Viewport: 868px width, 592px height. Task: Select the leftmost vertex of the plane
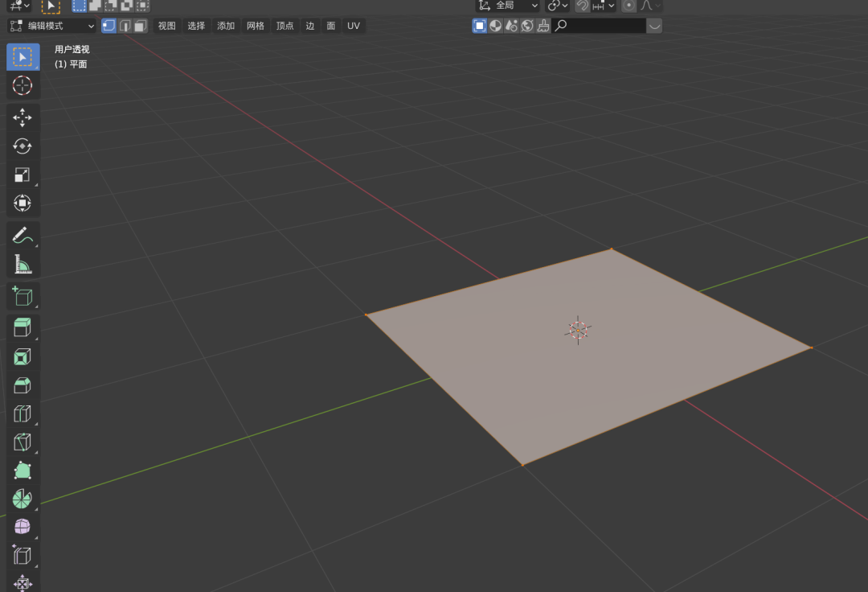366,314
